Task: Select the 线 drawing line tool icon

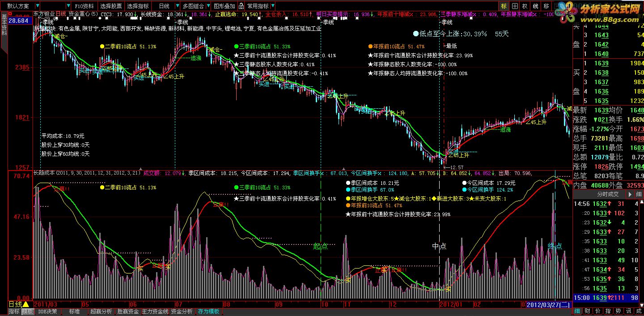Action: (x=536, y=6)
